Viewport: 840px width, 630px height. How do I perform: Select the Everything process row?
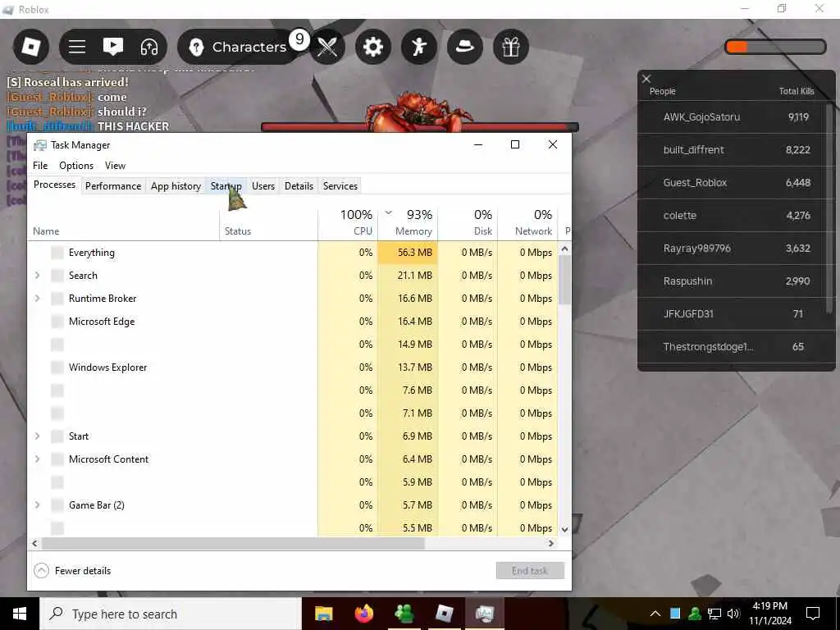(x=293, y=253)
